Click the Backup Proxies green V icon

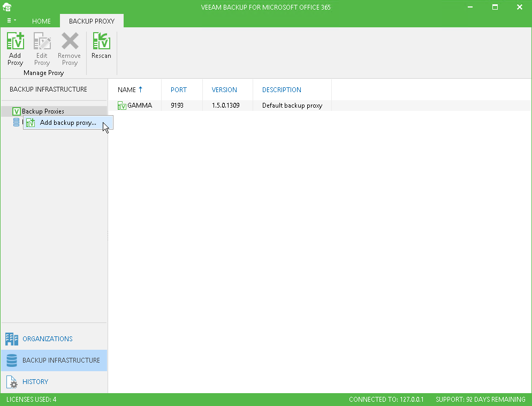pyautogui.click(x=16, y=111)
